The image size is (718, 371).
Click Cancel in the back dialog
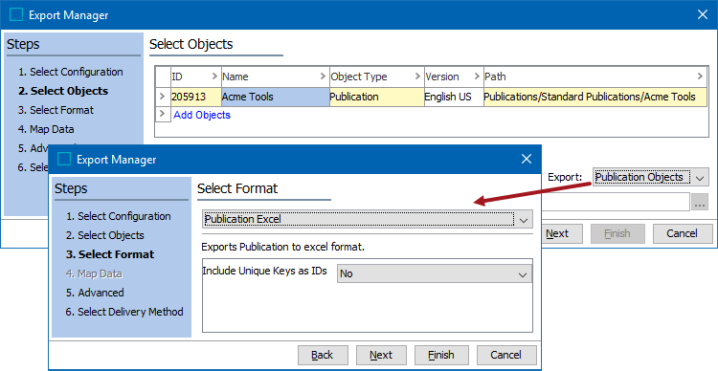[x=682, y=234]
